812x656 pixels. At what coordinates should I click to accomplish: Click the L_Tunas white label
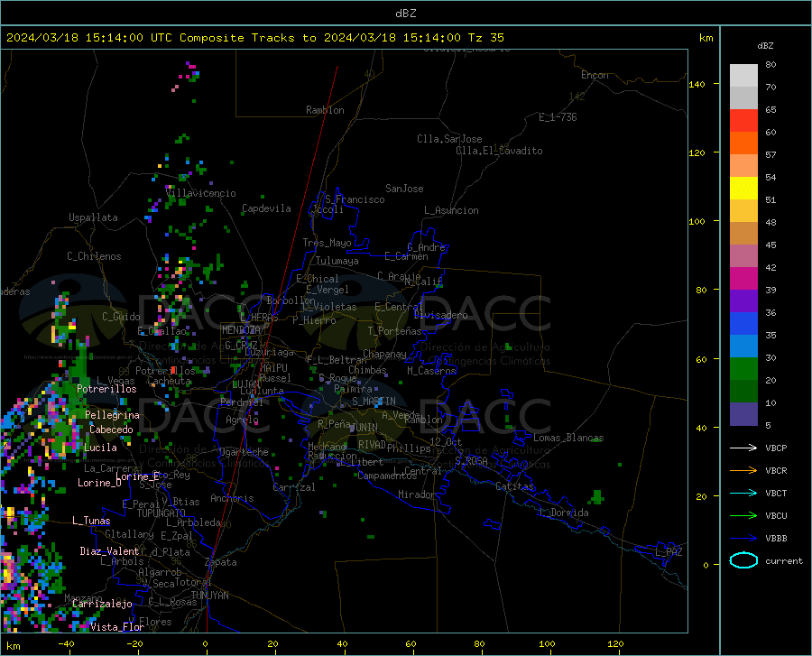tap(91, 521)
